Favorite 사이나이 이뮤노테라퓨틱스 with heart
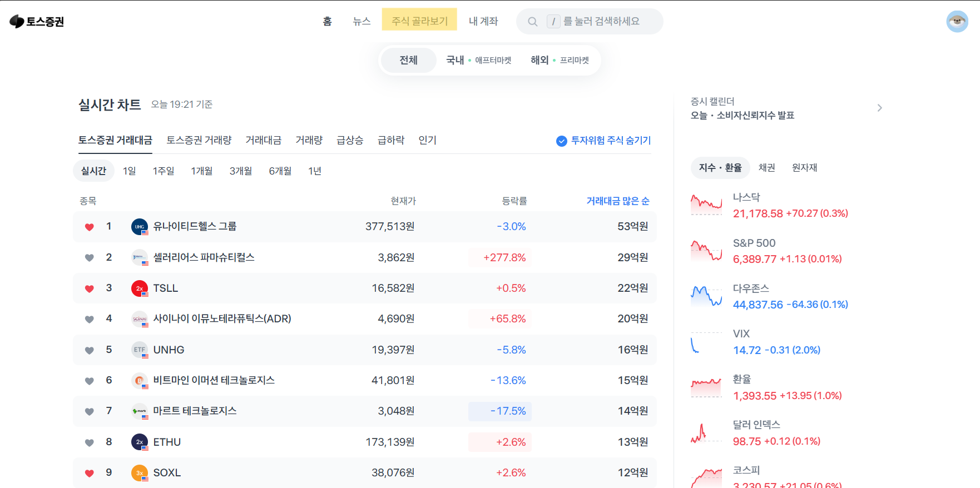 tap(89, 319)
